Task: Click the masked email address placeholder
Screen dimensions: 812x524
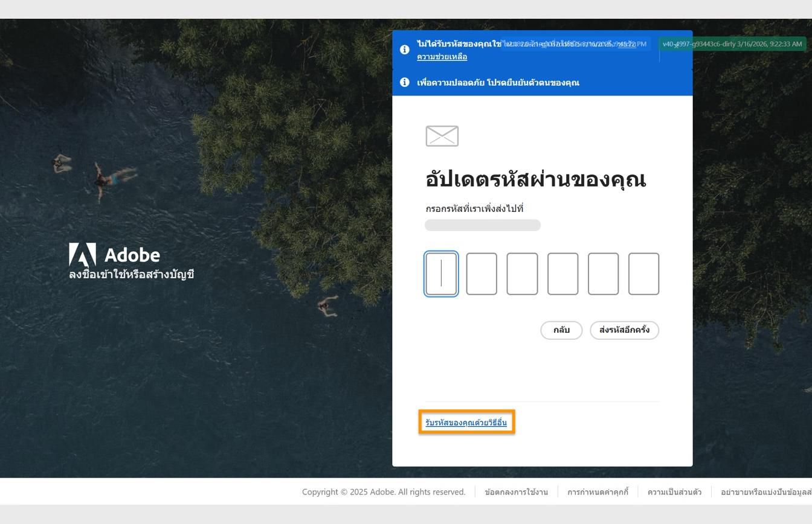Action: (483, 225)
